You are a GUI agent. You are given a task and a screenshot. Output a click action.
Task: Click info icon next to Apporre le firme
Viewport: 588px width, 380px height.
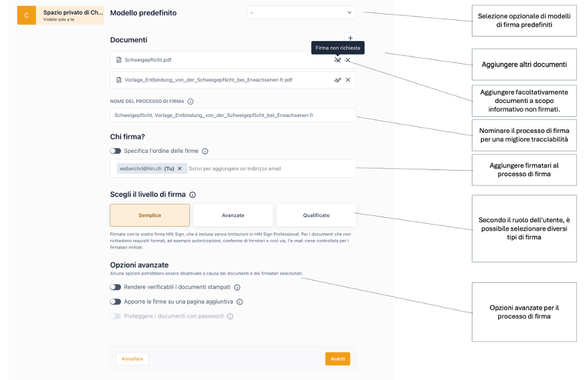pos(240,302)
